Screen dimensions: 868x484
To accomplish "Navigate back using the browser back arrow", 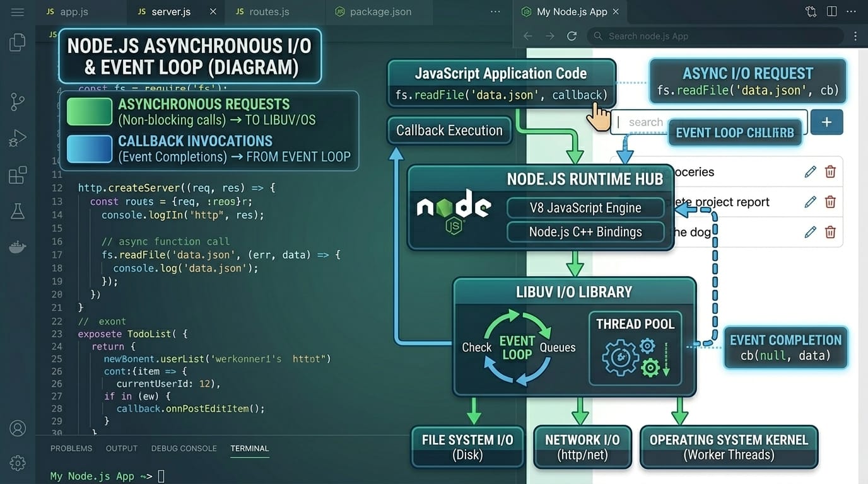I will pyautogui.click(x=527, y=36).
